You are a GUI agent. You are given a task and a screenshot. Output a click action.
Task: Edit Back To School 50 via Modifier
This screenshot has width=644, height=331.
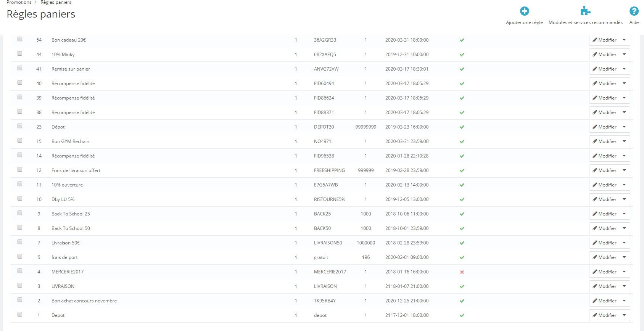point(605,228)
